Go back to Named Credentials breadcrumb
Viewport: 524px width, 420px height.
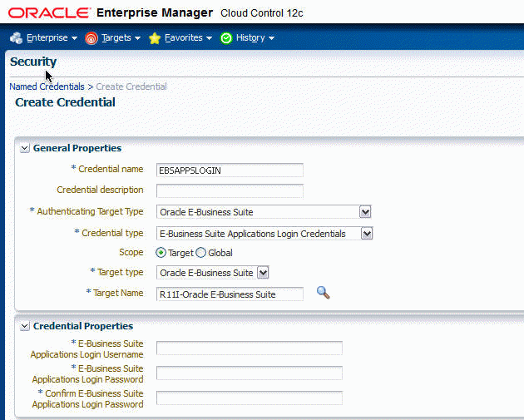coord(47,86)
